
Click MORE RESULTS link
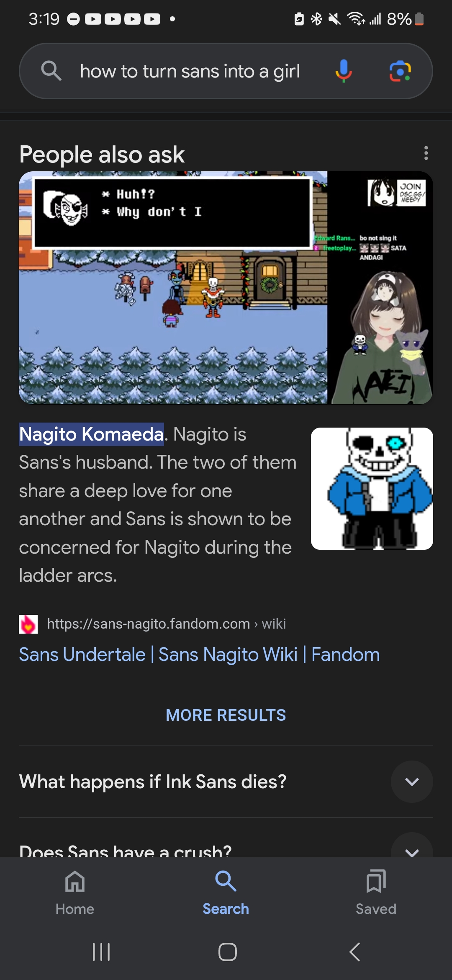click(226, 715)
